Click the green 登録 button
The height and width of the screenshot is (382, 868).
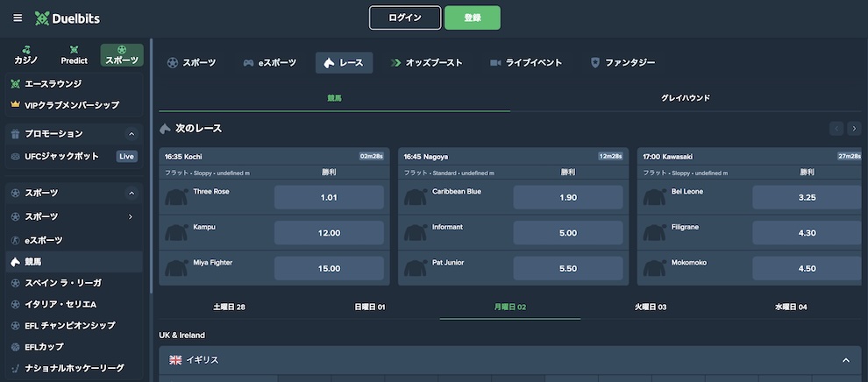[x=473, y=18]
